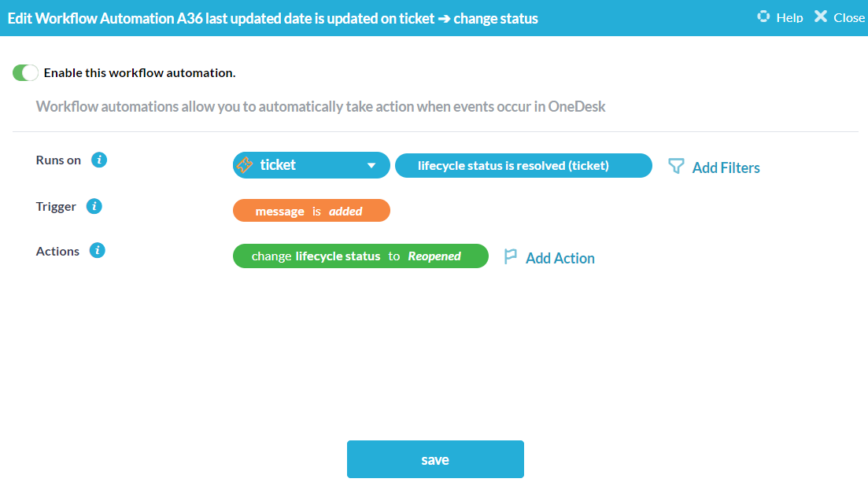
Task: Click the info icon beside Trigger
Action: pyautogui.click(x=94, y=207)
